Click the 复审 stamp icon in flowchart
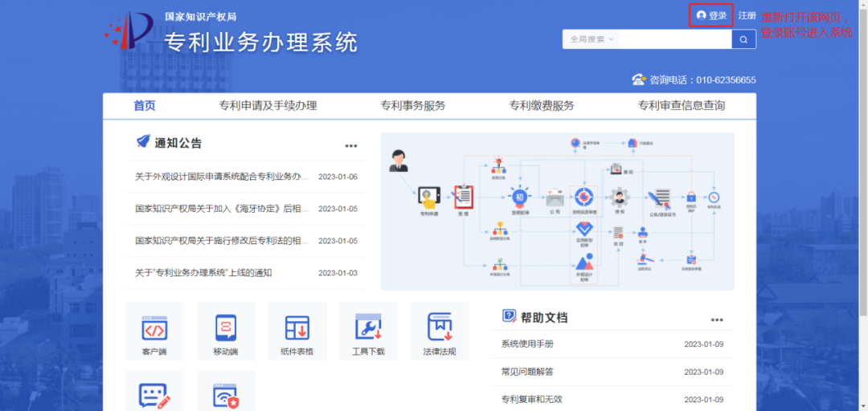This screenshot has height=411, width=868. [643, 232]
